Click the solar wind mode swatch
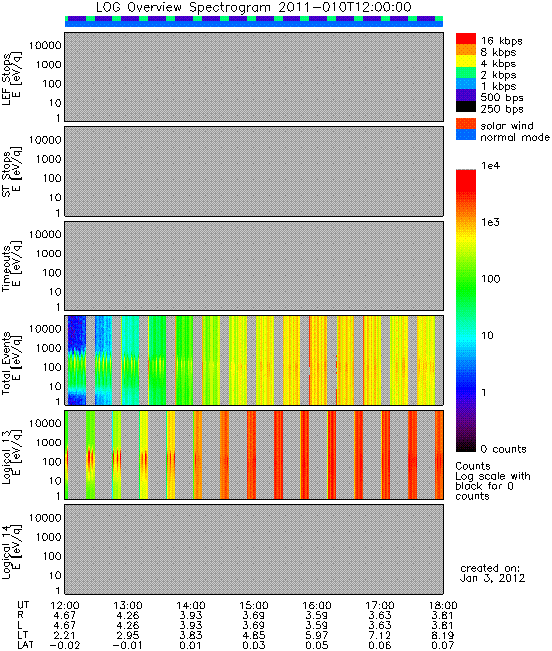Viewport: 552px width, 651px height. (466, 124)
